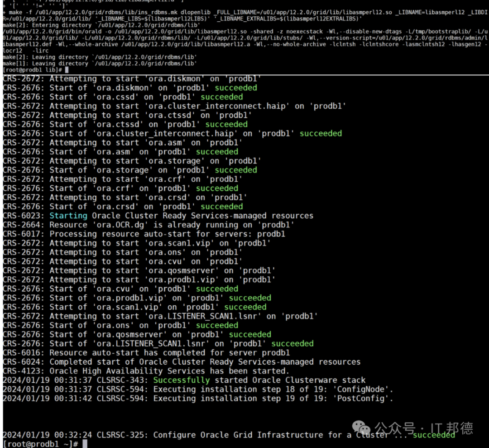Image resolution: width=489 pixels, height=448 pixels.
Task: Click the CRS-6016 'Resource auto-start has completed' line
Action: pos(146,353)
